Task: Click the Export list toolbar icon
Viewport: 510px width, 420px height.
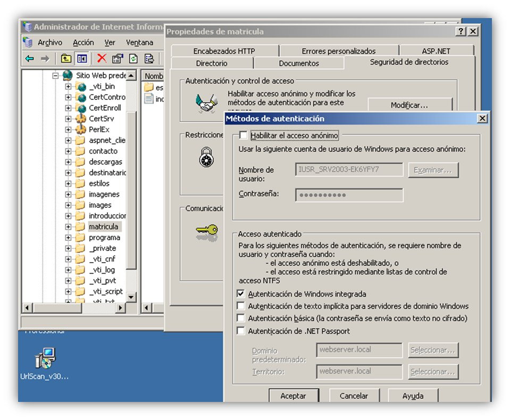Action: 149,58
